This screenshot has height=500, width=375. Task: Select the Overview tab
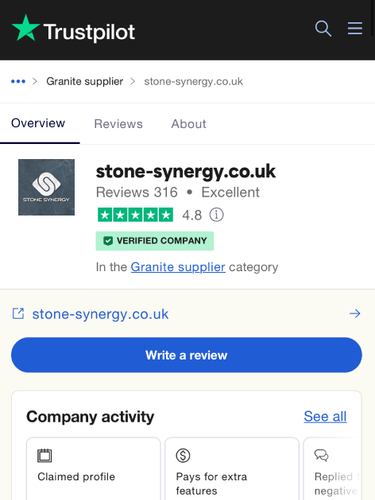click(x=38, y=123)
